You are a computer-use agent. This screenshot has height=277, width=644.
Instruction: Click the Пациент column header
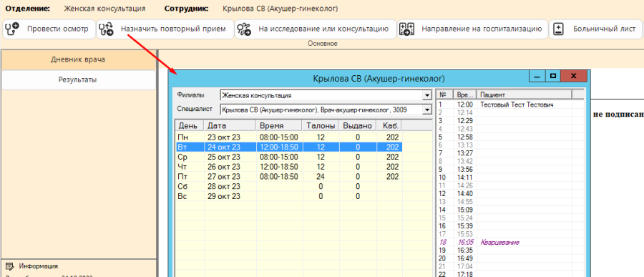[x=530, y=94]
